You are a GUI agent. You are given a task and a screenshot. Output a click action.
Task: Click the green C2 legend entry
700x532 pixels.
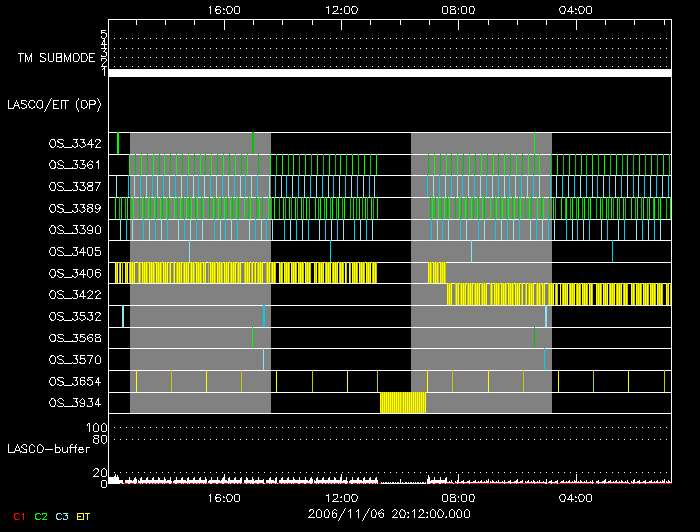click(x=41, y=516)
